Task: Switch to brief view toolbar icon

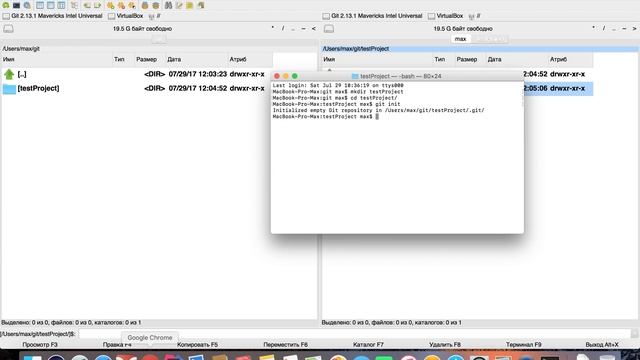Action: click(x=40, y=5)
